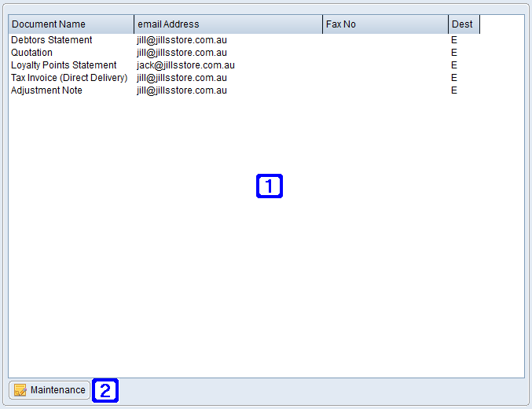This screenshot has width=532, height=409.
Task: Click Dest value E for Tax Invoice
Action: point(454,78)
